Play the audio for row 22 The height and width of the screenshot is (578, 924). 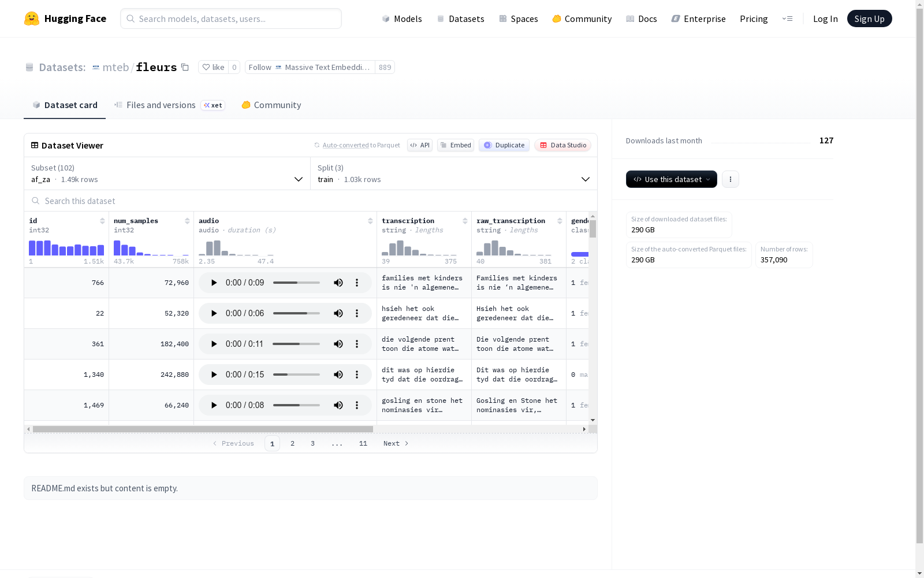tap(214, 313)
